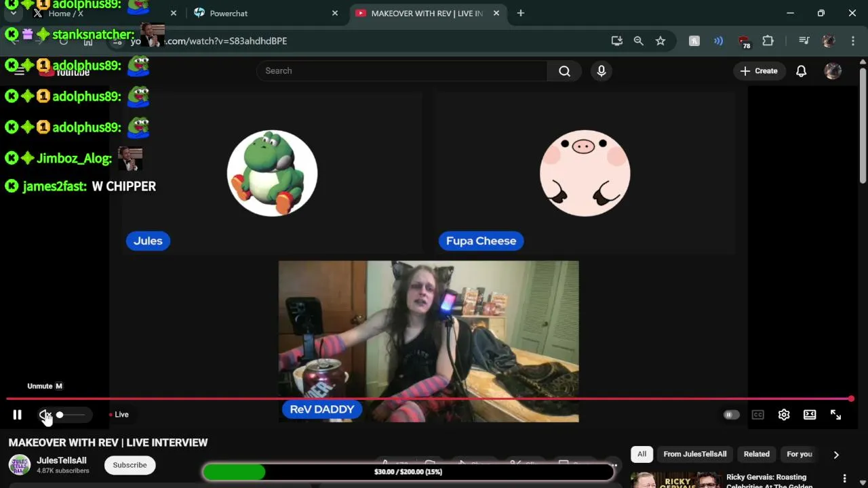Seek on the red video progress bar
868x488 pixels.
[x=429, y=399]
